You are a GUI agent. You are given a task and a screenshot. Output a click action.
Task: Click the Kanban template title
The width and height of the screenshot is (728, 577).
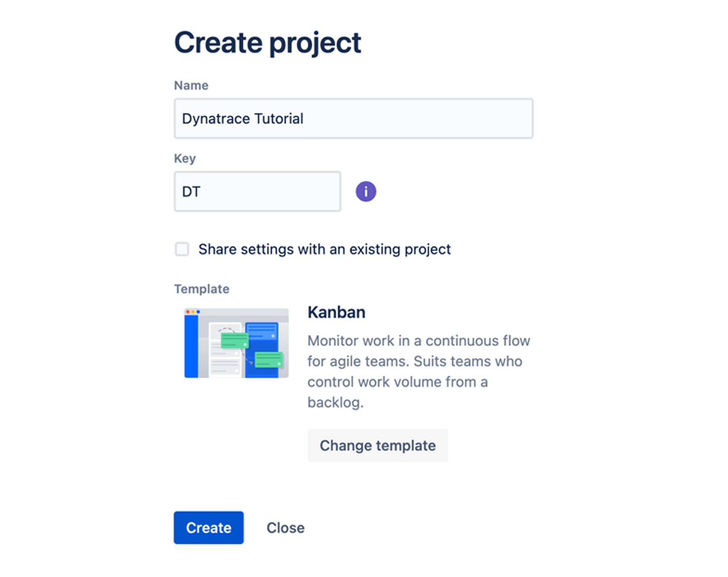pos(336,312)
